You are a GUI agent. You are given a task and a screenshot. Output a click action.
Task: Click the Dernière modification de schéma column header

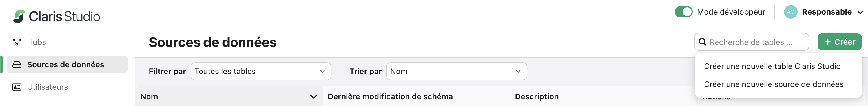(390, 97)
